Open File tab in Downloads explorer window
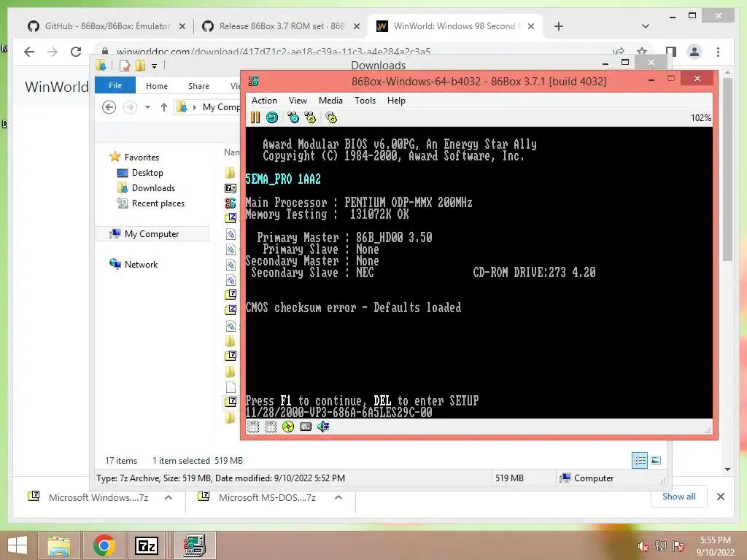The height and width of the screenshot is (560, 747). tap(115, 85)
